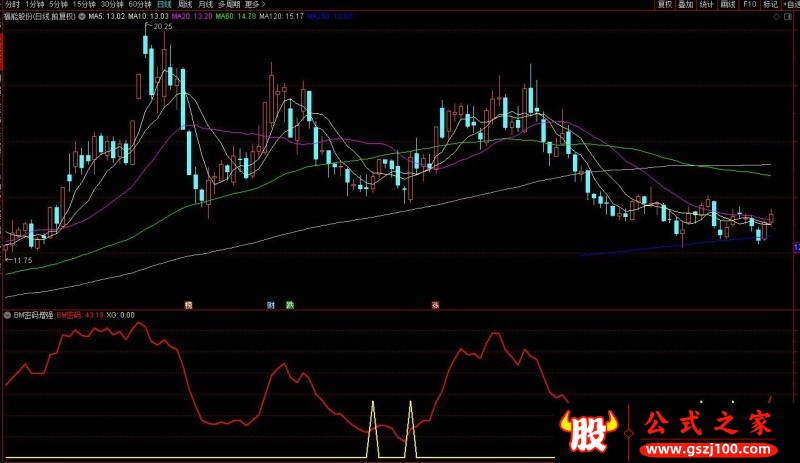Click the second yellow XG signal spike
Image resolution: width=800 pixels, height=463 pixels.
pyautogui.click(x=411, y=429)
